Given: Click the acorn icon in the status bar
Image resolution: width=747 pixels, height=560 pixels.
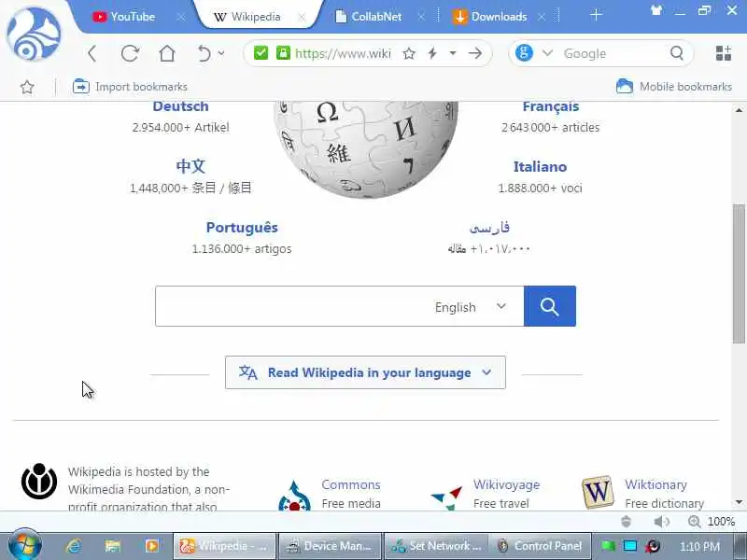Looking at the screenshot, I should 626,522.
